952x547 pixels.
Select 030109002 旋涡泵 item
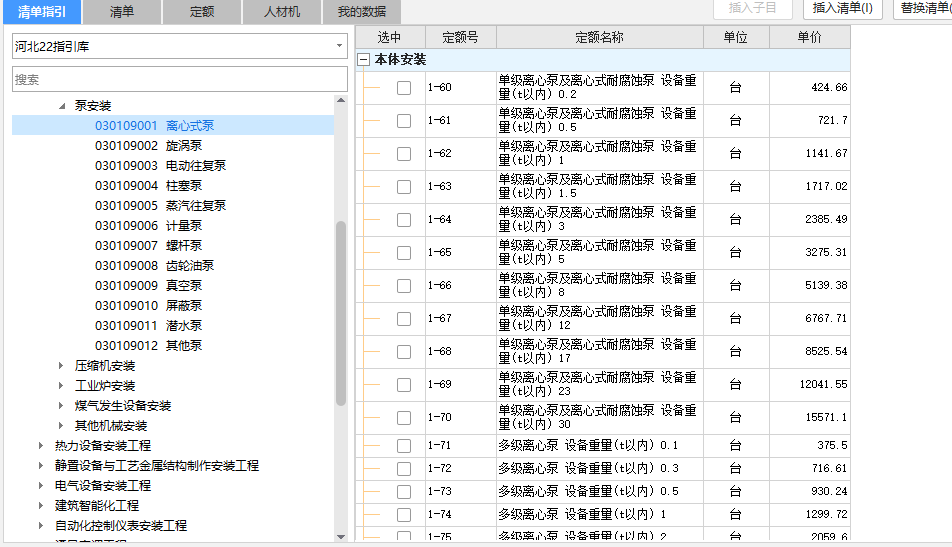tap(148, 146)
